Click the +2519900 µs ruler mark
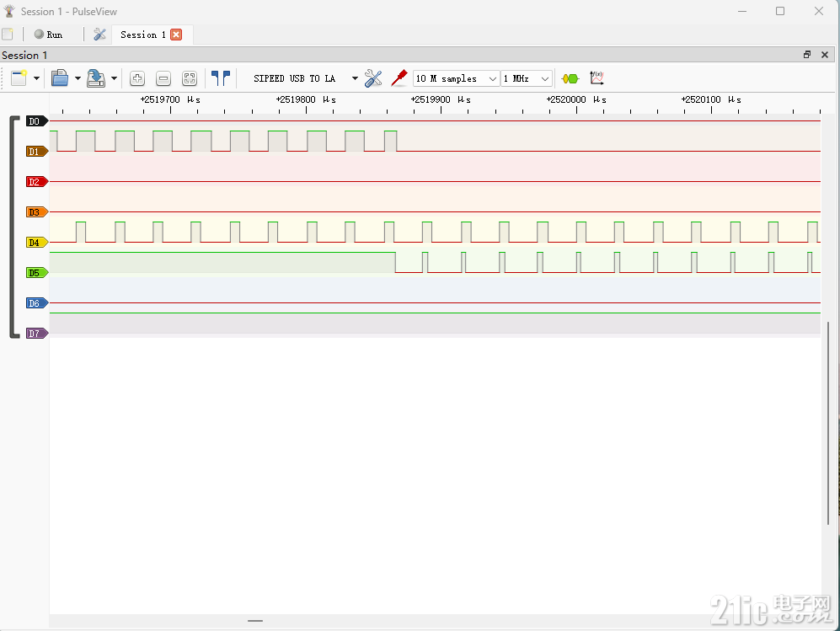Viewport: 840px width, 631px height. pos(441,99)
